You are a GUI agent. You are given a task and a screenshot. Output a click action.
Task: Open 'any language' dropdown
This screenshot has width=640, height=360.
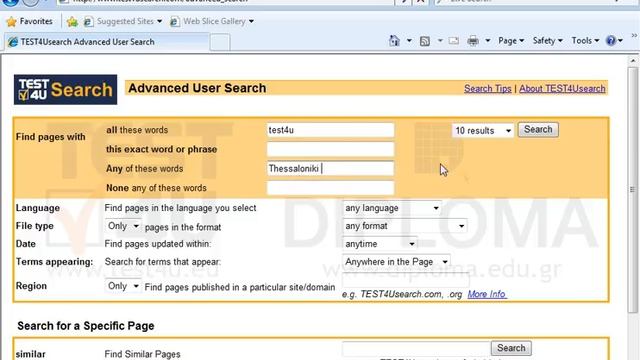(x=391, y=208)
